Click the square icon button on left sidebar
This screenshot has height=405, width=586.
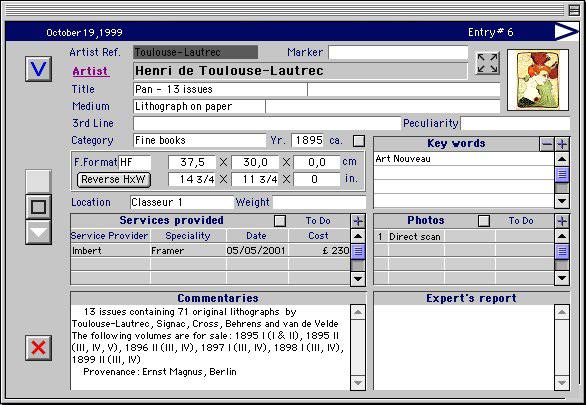tap(38, 207)
